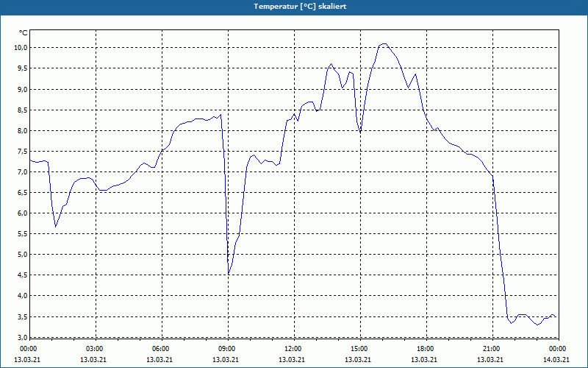Click the 3,5 y-axis label
Image resolution: width=588 pixels, height=368 pixels.
click(x=22, y=317)
